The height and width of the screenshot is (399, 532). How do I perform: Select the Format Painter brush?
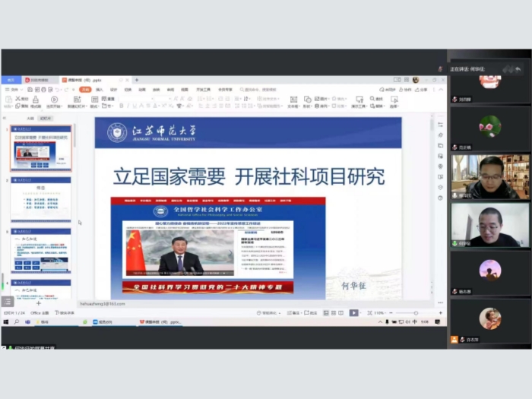click(x=35, y=100)
